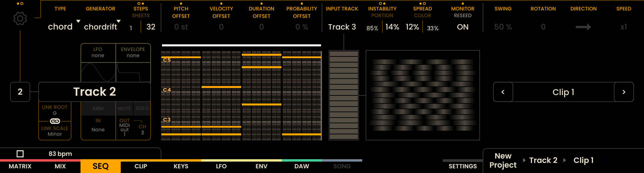The image size is (644, 173).
Task: Toggle SOLO on Track 2
Action: [x=142, y=108]
